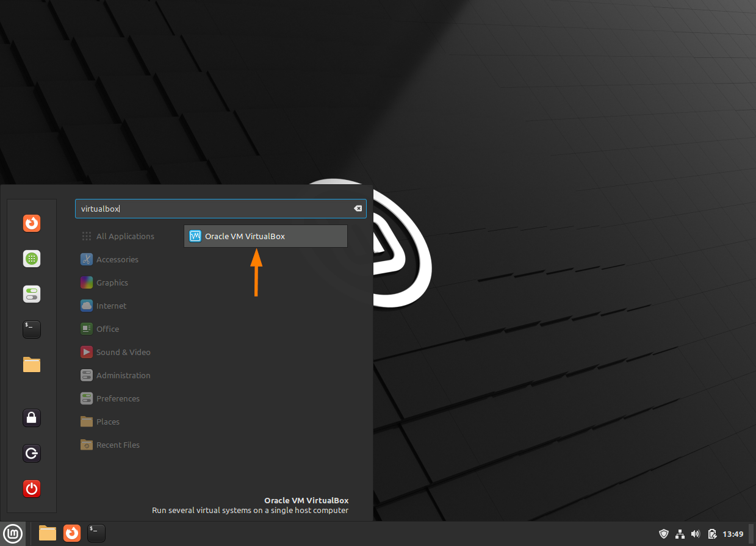
Task: Open Files from the menu favorites sidebar
Action: point(32,365)
